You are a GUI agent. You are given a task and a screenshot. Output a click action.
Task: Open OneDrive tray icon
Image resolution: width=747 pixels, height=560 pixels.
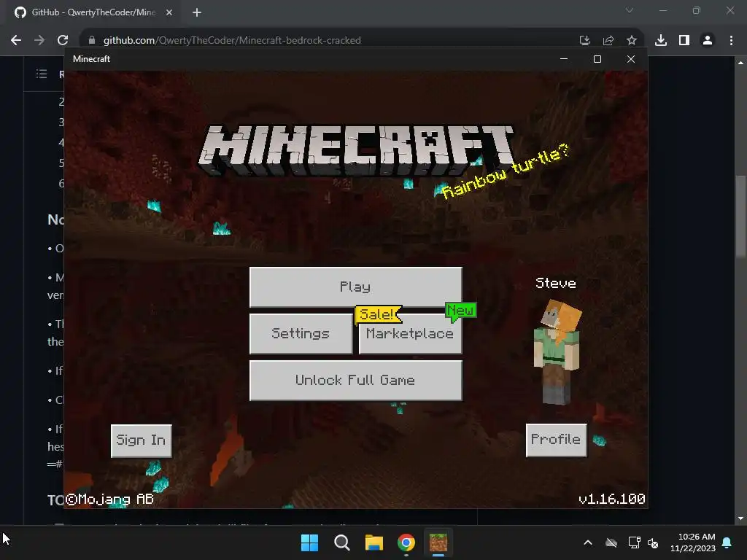[611, 542]
